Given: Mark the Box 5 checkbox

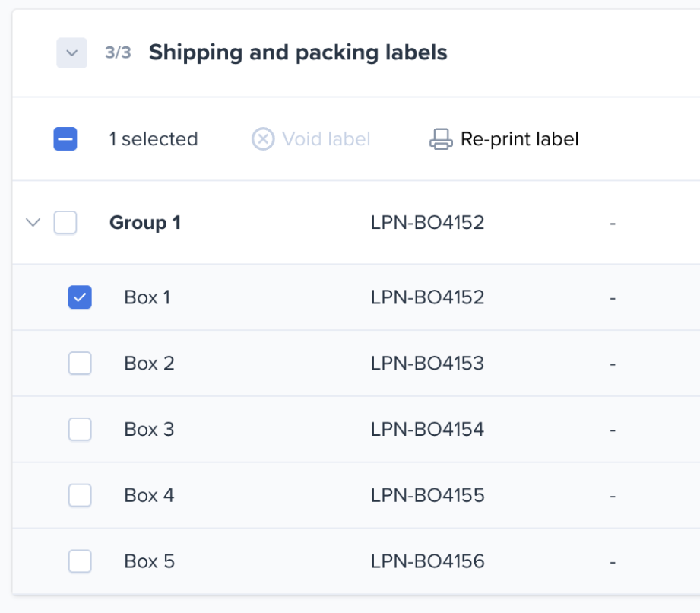Looking at the screenshot, I should [80, 562].
